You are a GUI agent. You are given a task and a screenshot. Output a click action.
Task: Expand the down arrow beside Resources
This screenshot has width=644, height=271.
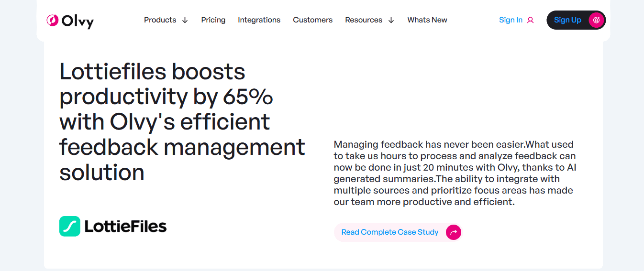(x=391, y=20)
